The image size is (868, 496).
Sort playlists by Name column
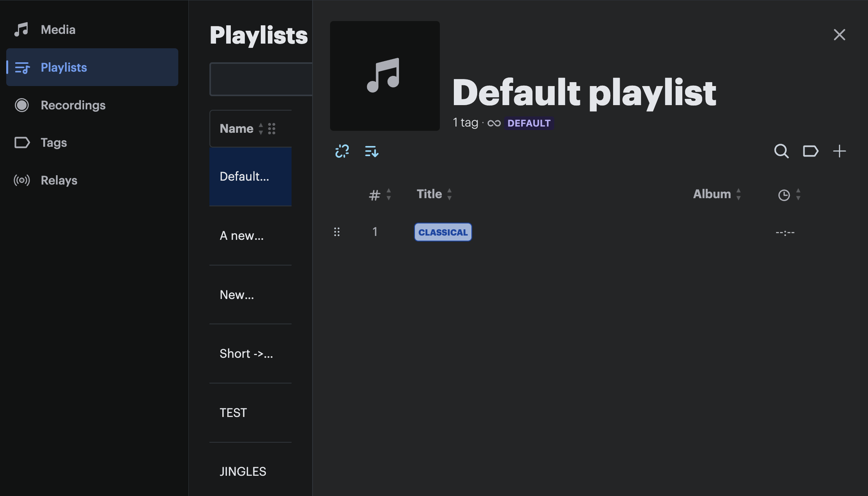(237, 128)
